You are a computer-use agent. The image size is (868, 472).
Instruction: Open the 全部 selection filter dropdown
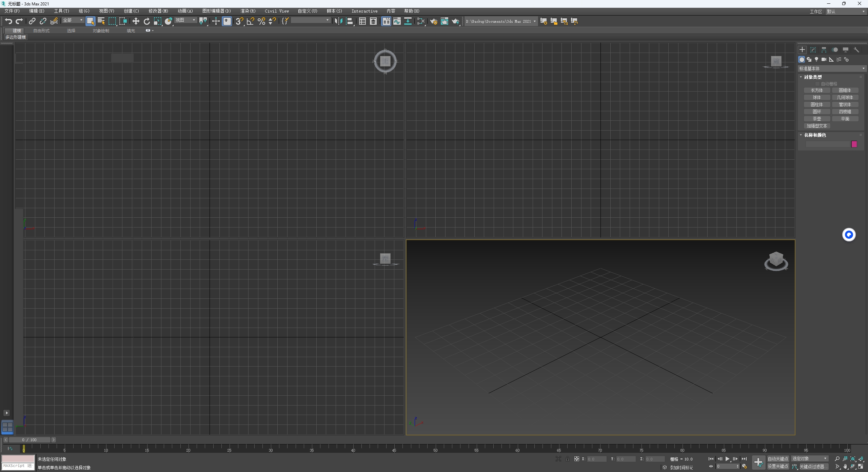click(x=73, y=20)
